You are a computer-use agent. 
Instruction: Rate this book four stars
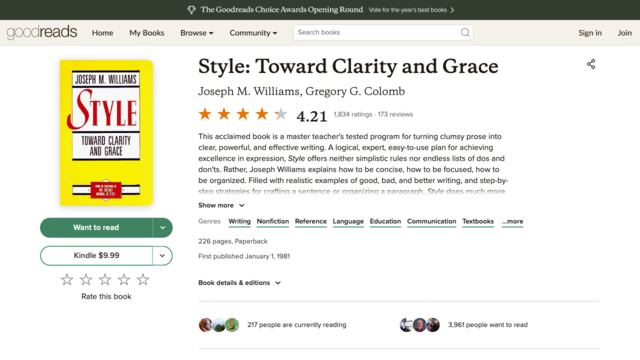(x=124, y=280)
